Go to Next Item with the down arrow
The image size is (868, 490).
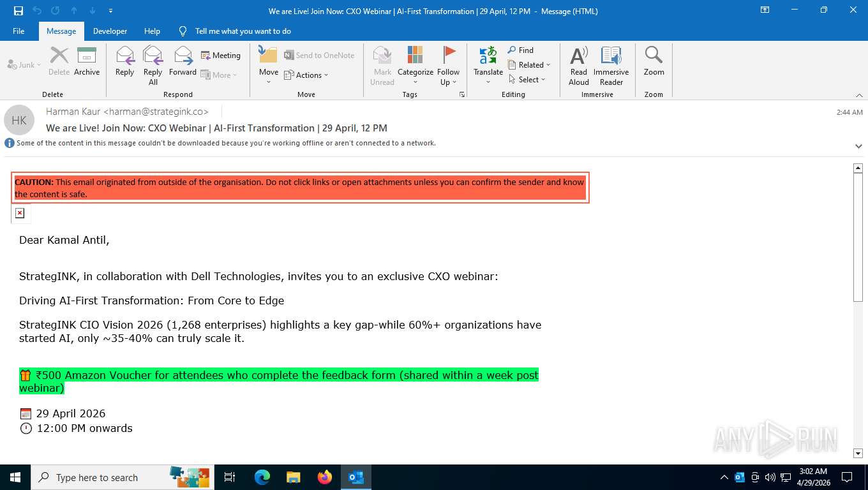(x=93, y=11)
